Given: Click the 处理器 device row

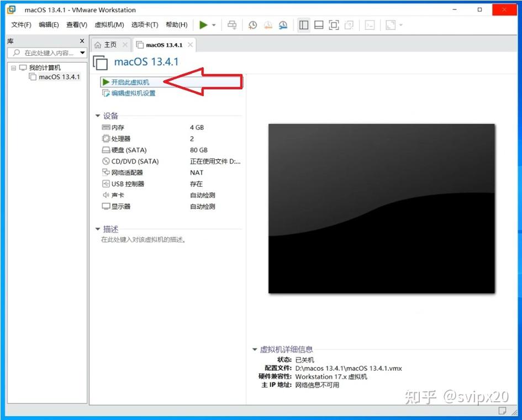Looking at the screenshot, I should (171, 139).
